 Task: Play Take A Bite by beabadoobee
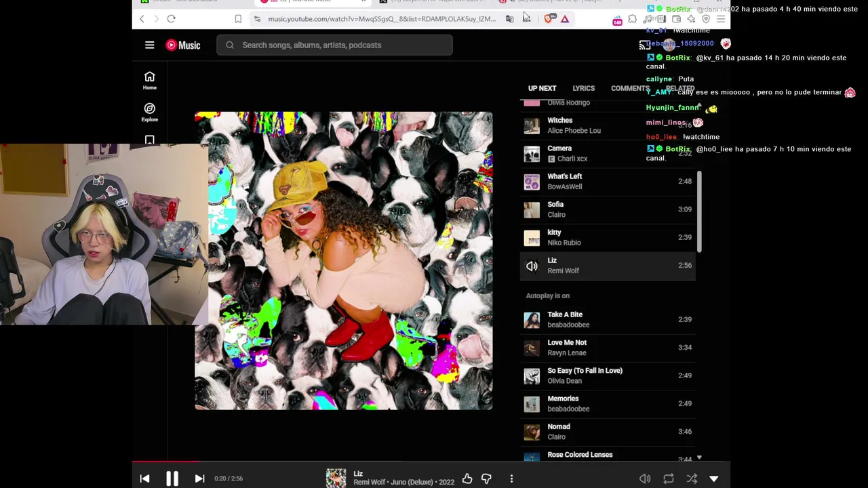608,320
